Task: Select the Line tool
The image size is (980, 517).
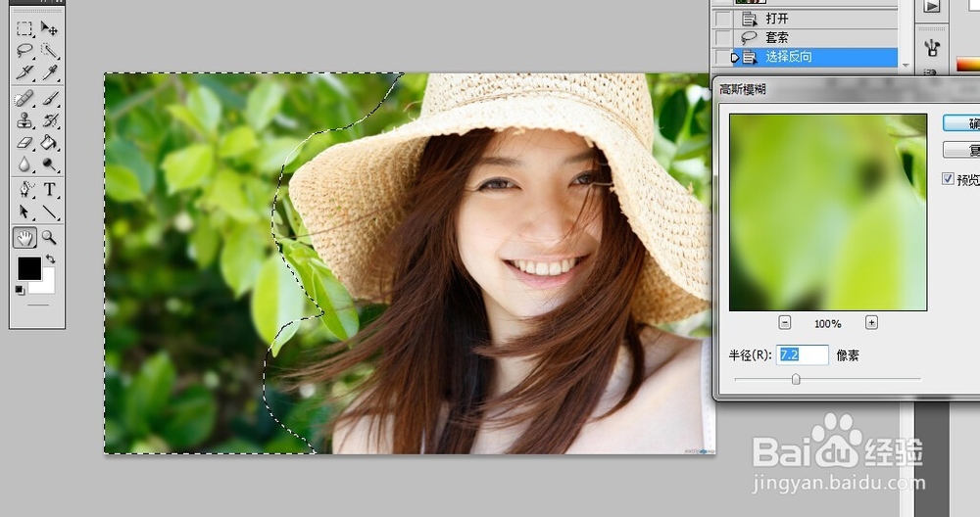Action: [49, 212]
